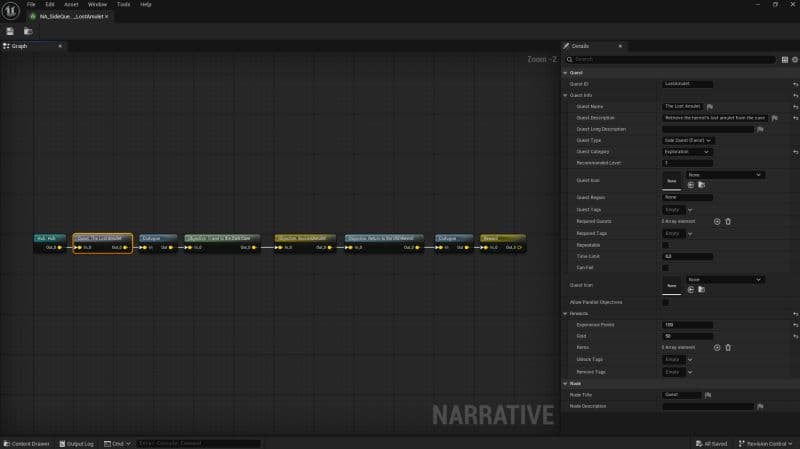
Task: Close the Graph tab
Action: tap(60, 46)
